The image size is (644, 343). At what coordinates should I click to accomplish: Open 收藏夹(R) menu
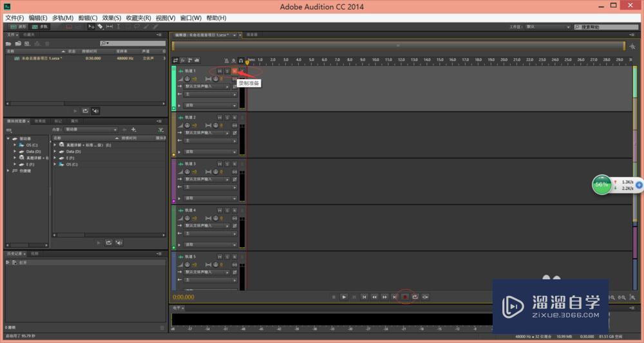point(138,18)
